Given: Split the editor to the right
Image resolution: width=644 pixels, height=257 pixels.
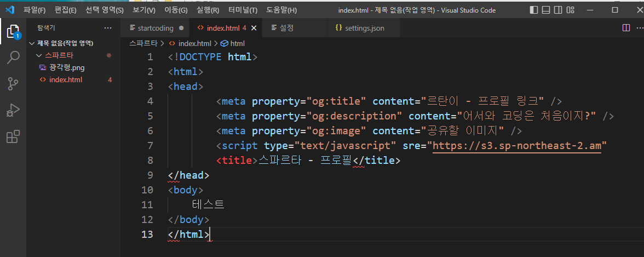Looking at the screenshot, I should [626, 28].
